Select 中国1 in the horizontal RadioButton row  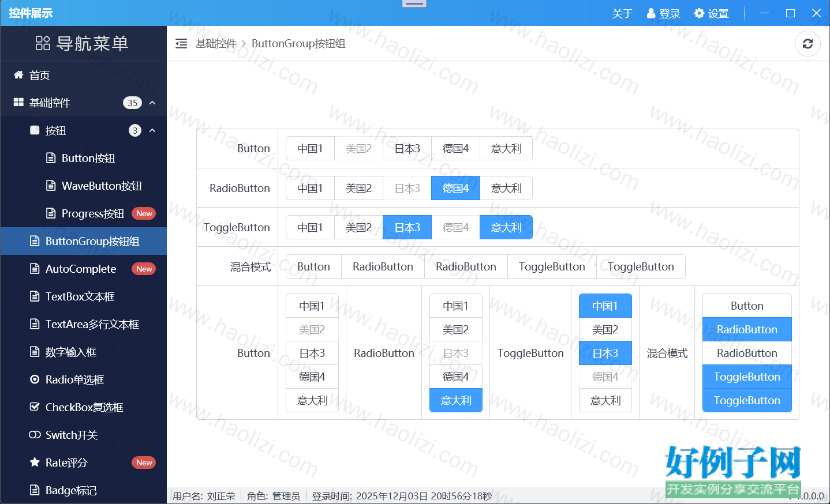point(310,188)
